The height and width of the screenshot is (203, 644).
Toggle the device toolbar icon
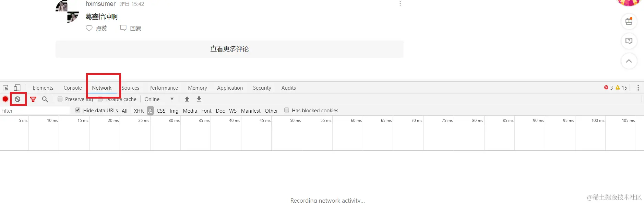coord(17,88)
